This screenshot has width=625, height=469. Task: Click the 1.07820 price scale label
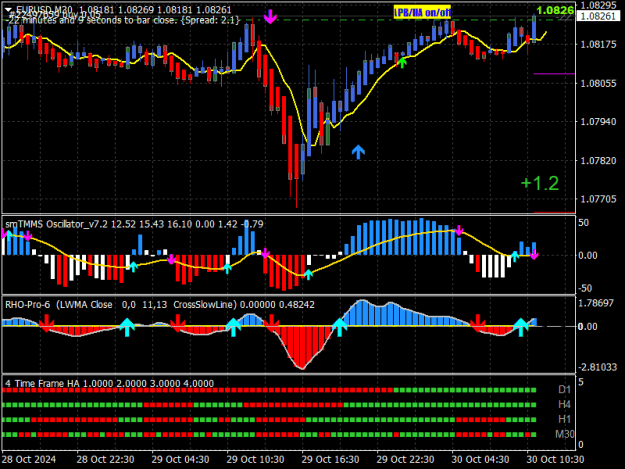point(599,161)
